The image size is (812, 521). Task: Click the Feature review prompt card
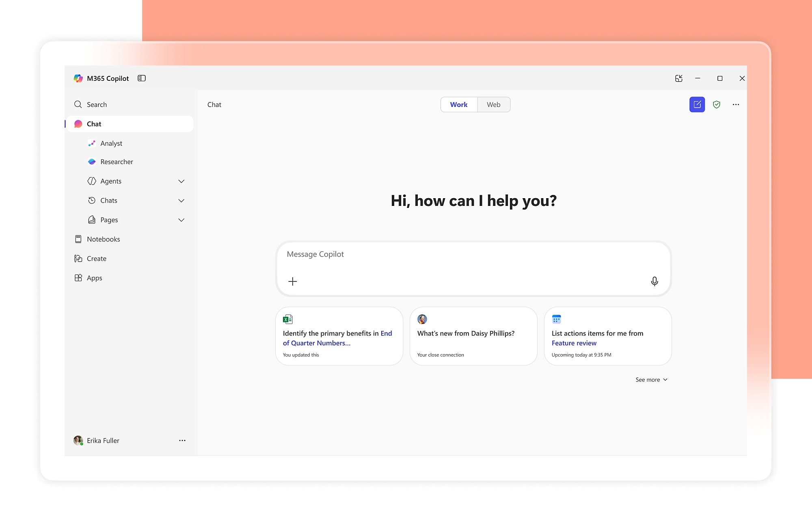click(607, 336)
